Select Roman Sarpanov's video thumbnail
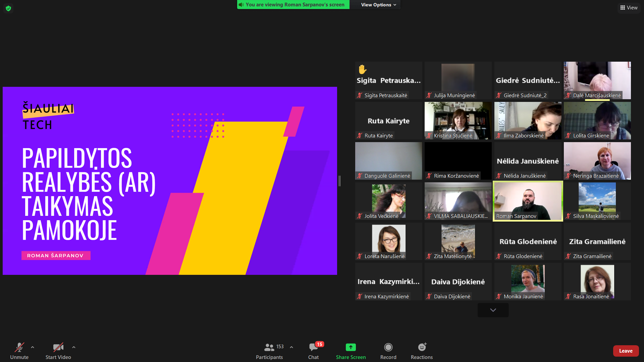 [x=528, y=201]
